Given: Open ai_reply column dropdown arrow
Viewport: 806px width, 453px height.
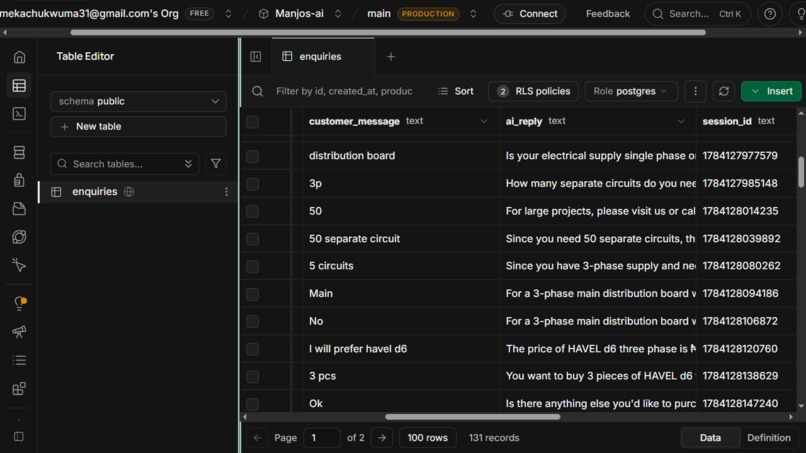Looking at the screenshot, I should click(x=681, y=122).
